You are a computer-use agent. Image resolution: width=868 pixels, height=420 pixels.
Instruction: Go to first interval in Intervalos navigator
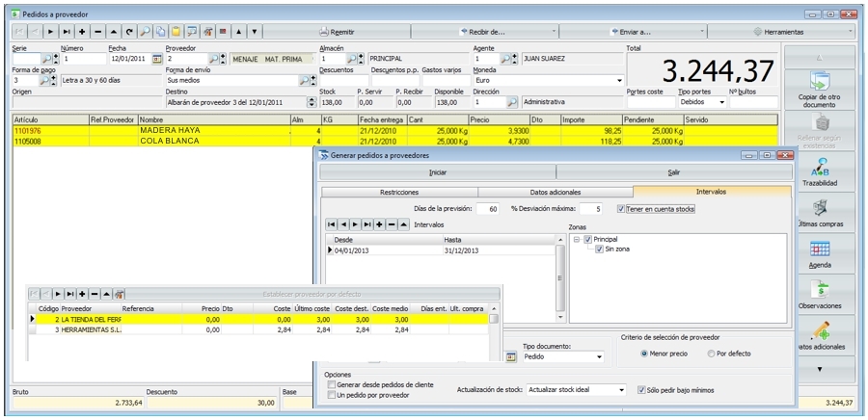[331, 224]
